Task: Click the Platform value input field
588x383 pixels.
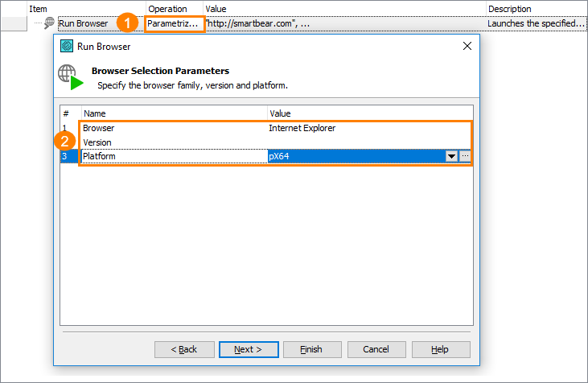Action: pyautogui.click(x=356, y=156)
